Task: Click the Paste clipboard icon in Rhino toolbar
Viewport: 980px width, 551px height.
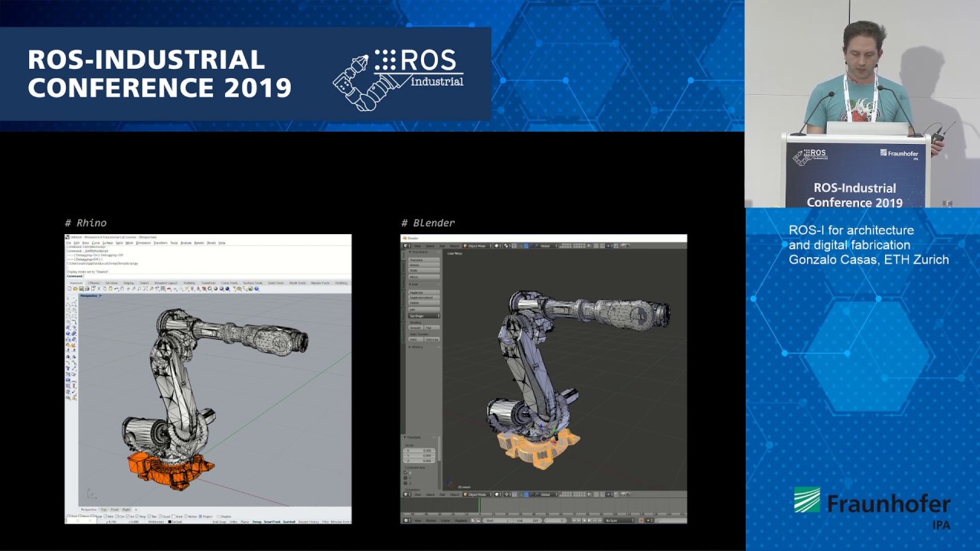Action: pos(110,289)
